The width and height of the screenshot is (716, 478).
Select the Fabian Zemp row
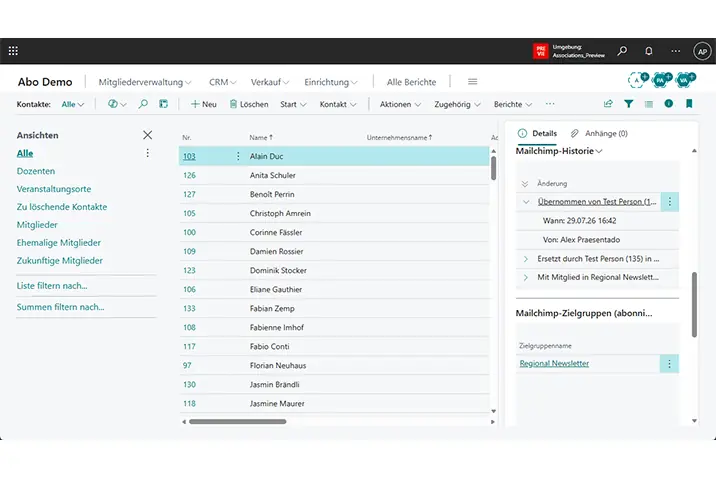click(334, 309)
